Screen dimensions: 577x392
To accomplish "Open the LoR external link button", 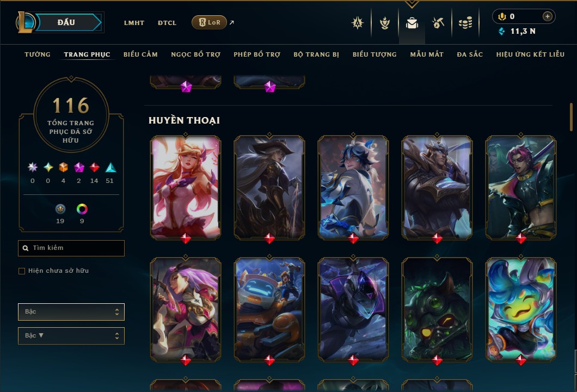I will 209,22.
